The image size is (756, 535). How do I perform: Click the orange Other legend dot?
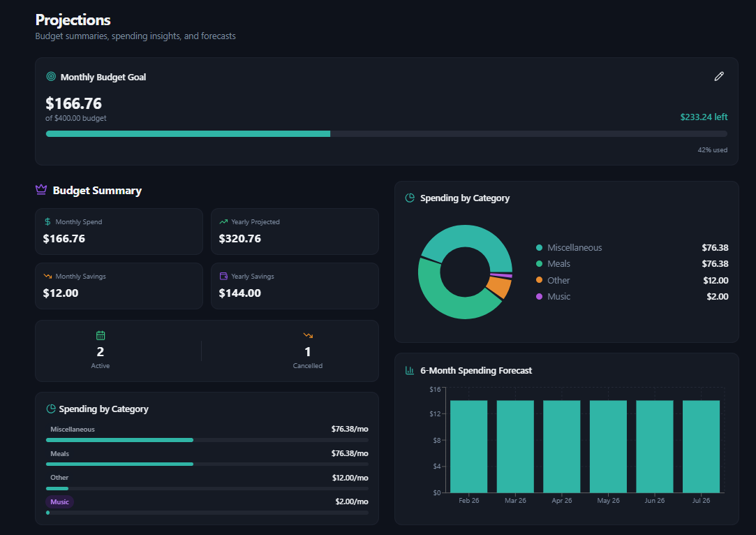539,280
